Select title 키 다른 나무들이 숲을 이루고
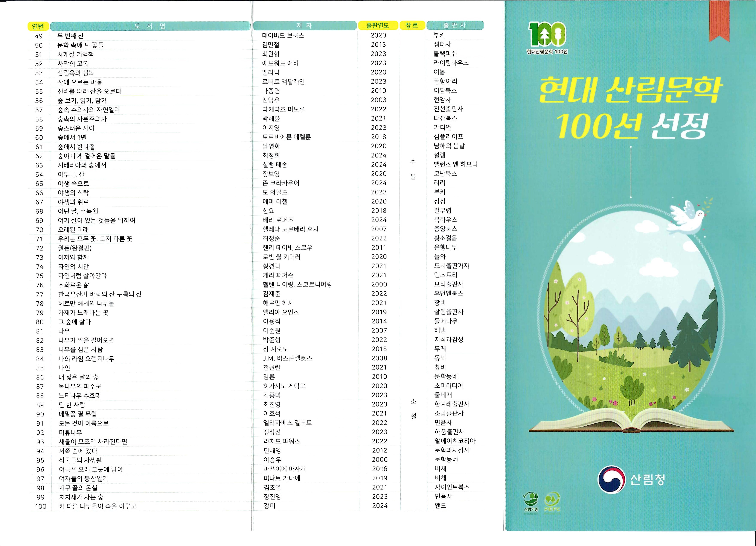This screenshot has width=756, height=546. tap(98, 506)
